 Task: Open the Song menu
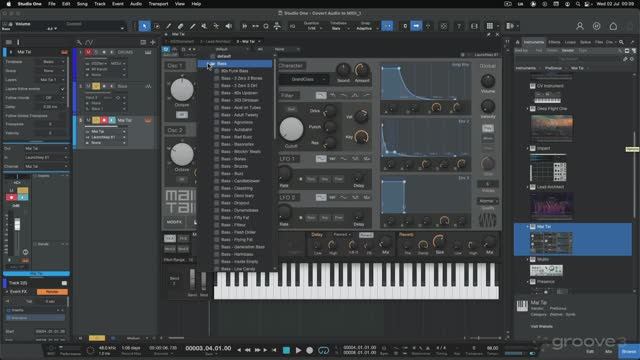(x=82, y=4)
